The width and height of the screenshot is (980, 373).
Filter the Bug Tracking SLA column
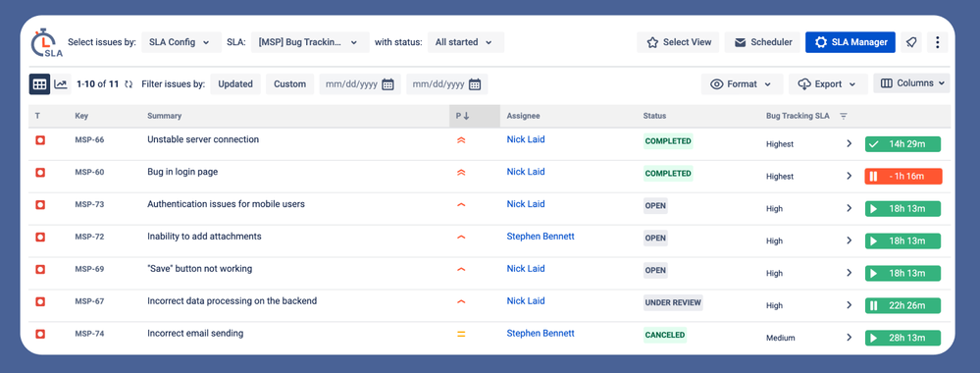click(x=843, y=116)
